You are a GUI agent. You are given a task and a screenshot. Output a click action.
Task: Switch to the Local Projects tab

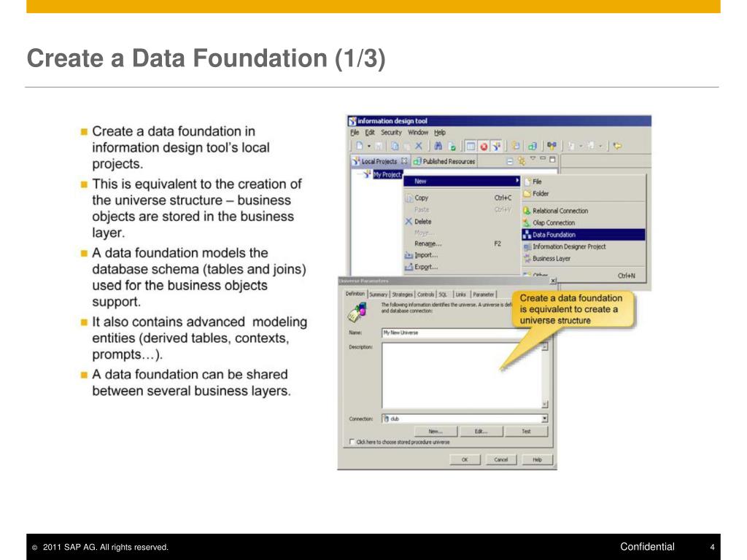pos(379,161)
